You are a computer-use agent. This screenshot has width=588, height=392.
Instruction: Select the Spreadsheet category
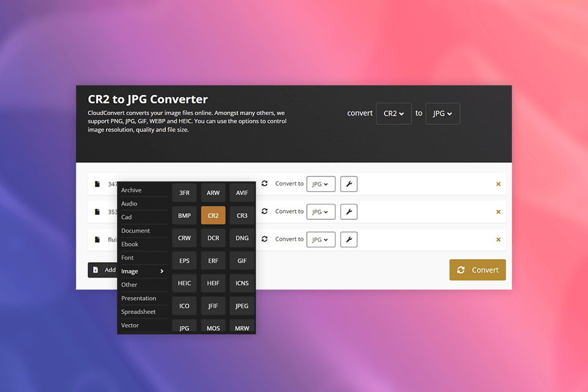138,312
